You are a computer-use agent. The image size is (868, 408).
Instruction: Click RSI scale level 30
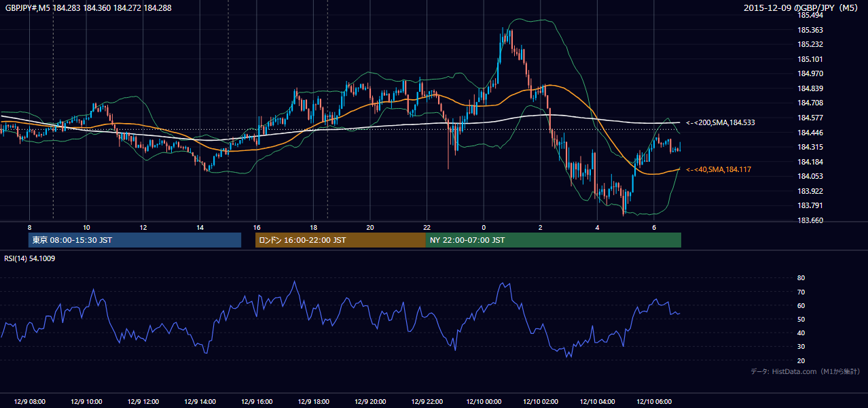click(801, 347)
